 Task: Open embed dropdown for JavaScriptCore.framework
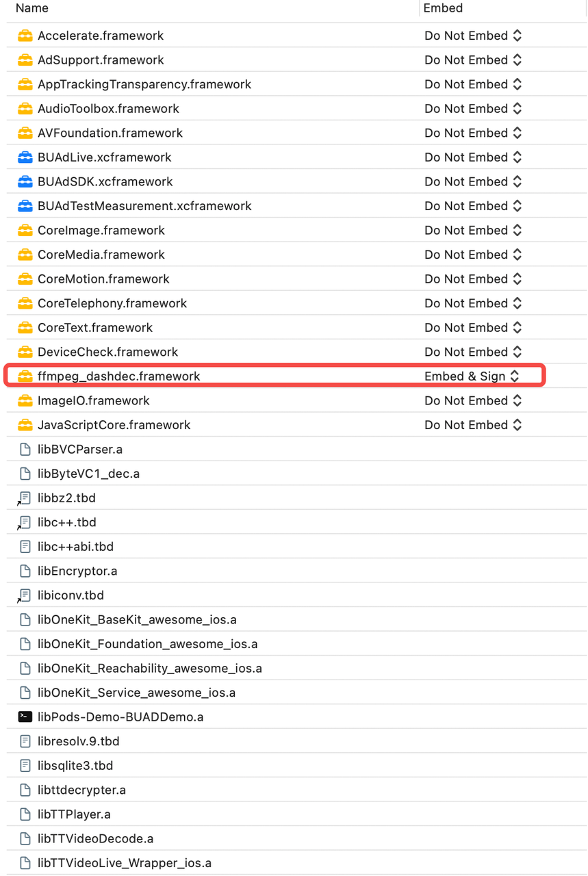coord(473,425)
